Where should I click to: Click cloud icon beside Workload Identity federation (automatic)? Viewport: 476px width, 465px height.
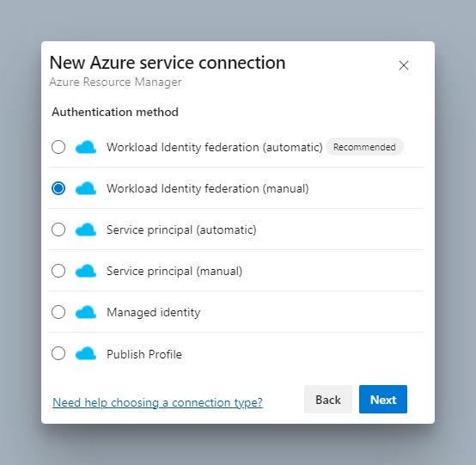coord(86,147)
